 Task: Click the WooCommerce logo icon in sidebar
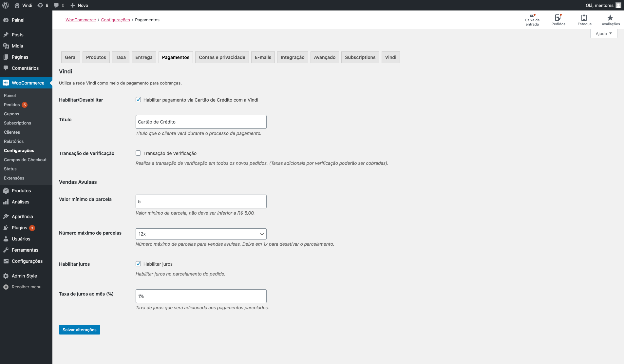coord(6,83)
